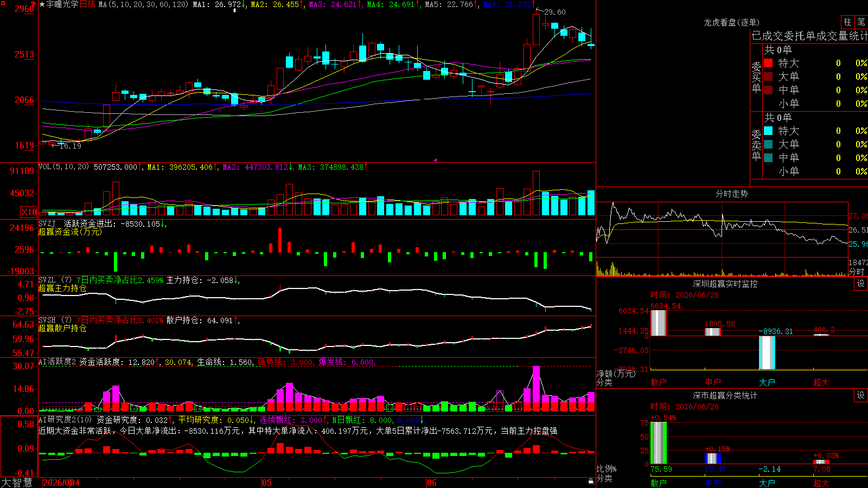
Task: Click the 小单 row under 委卖单
Action: click(815, 171)
